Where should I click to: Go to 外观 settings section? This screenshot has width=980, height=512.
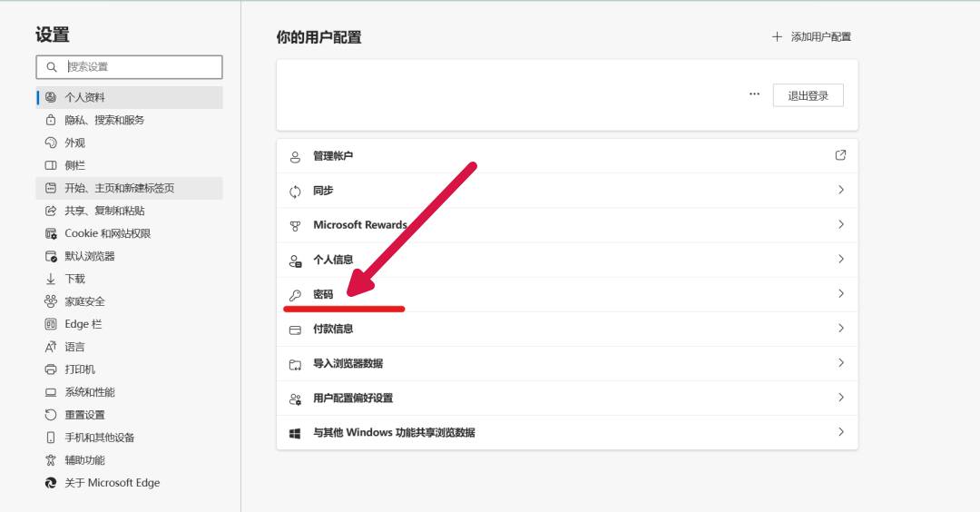click(130, 143)
